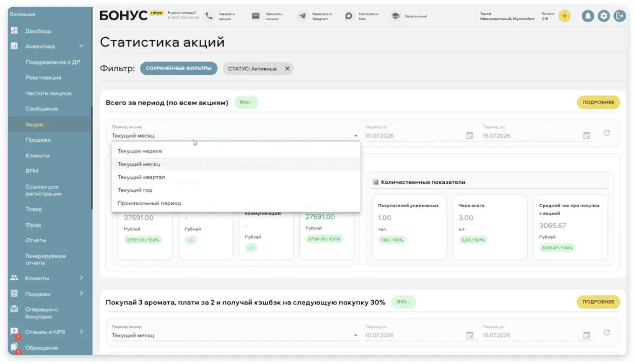Click ПОДРОБНЕЕ in Покупай 3 аромата card
635x364 pixels.
tap(598, 302)
